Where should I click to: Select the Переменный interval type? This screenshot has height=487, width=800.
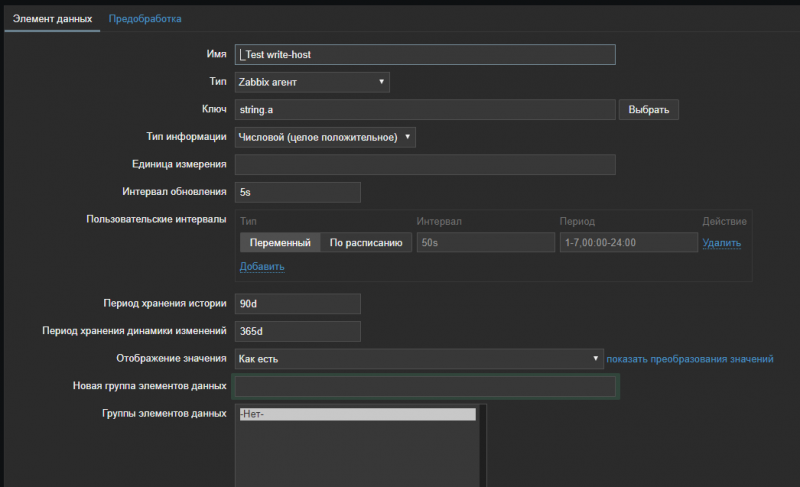[280, 242]
